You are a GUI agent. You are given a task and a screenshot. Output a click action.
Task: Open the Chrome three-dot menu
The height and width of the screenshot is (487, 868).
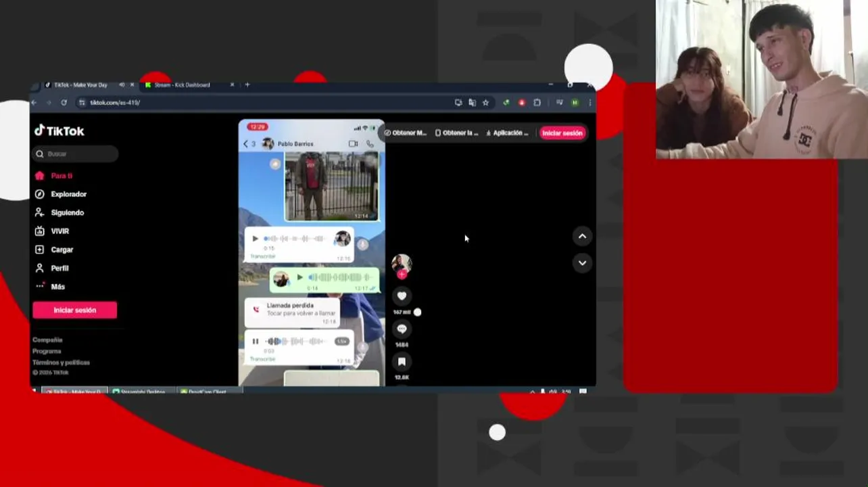(589, 103)
